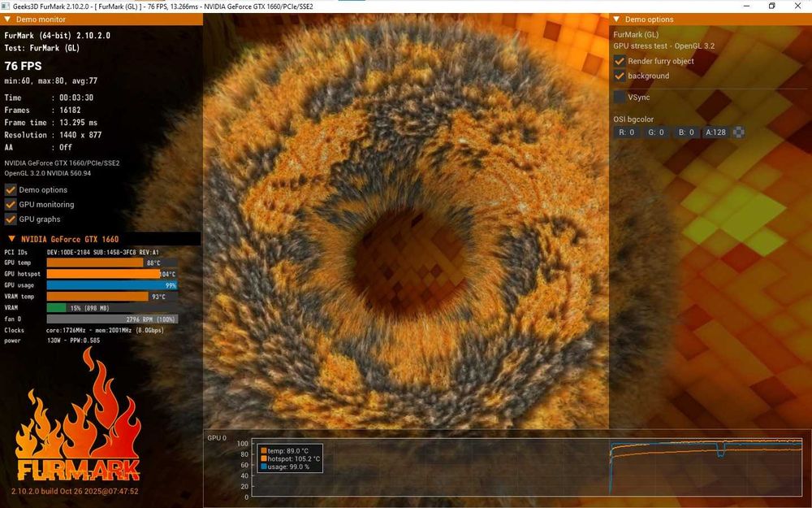
Task: Click the FurMark (64-bit) 2.10.2.0 text
Action: (x=57, y=35)
